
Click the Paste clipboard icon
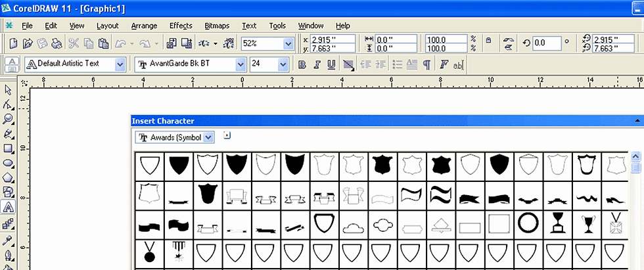point(104,43)
